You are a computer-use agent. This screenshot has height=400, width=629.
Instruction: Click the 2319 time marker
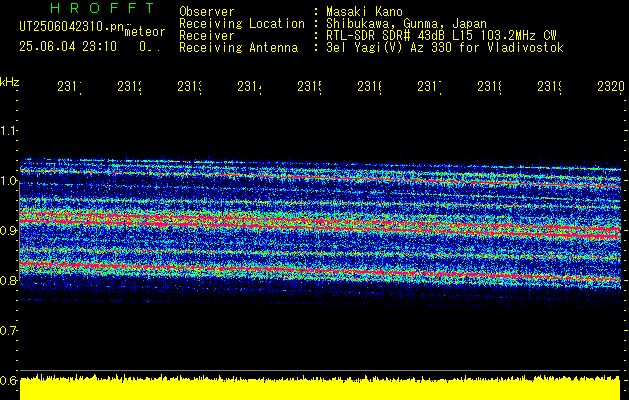coord(550,86)
